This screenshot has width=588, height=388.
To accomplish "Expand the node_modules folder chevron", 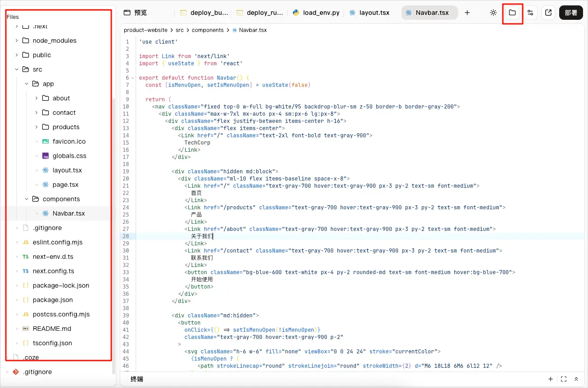I will [x=17, y=41].
